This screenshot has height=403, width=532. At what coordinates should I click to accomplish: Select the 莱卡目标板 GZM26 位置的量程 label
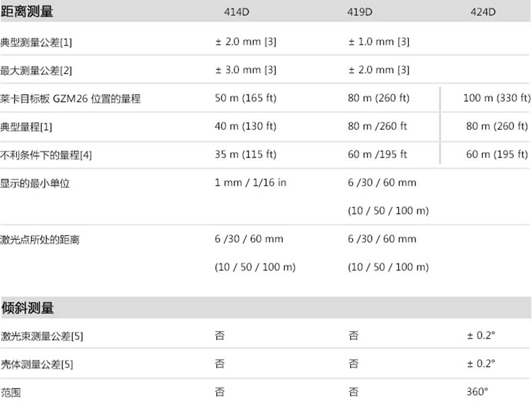click(x=71, y=99)
